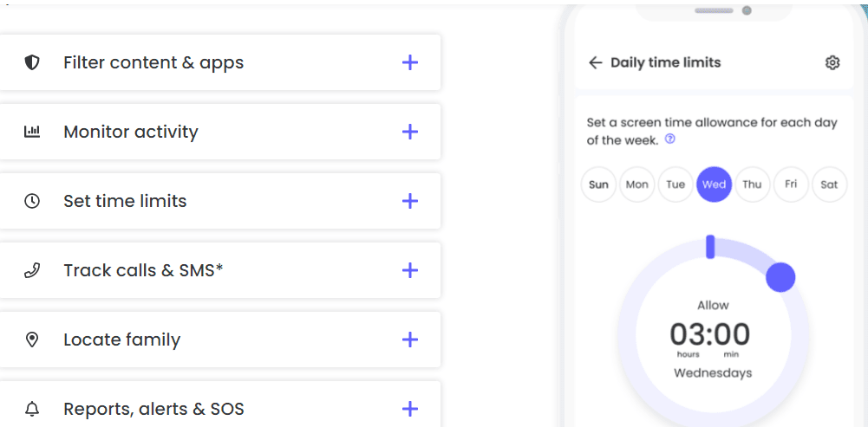Screen dimensions: 868x427
Task: Go back using the arrow beside Daily time limits
Action: (x=595, y=62)
